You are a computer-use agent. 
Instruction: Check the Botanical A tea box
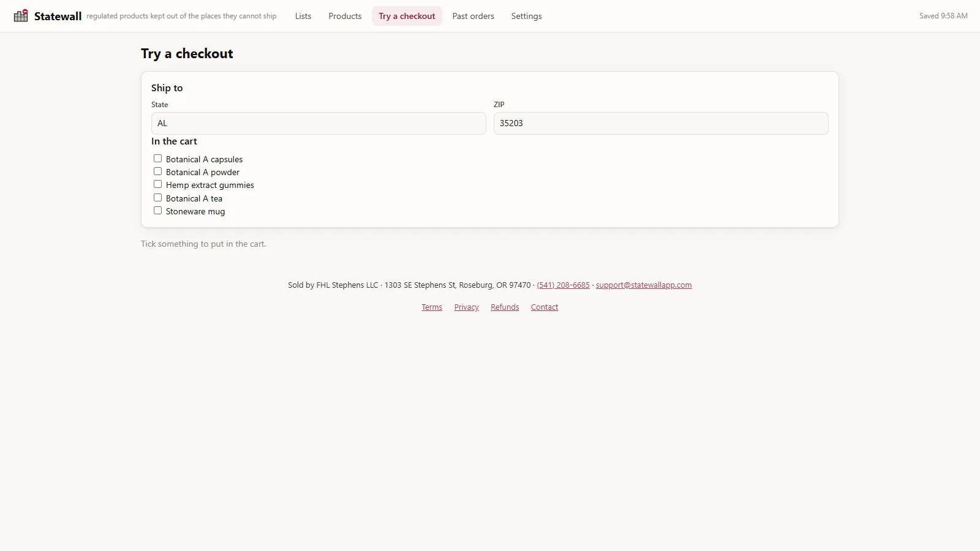click(157, 198)
